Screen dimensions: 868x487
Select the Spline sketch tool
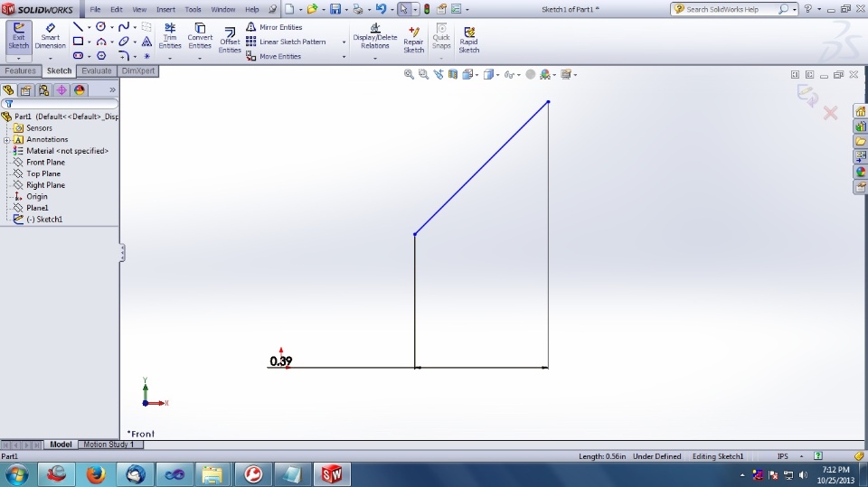tap(124, 26)
